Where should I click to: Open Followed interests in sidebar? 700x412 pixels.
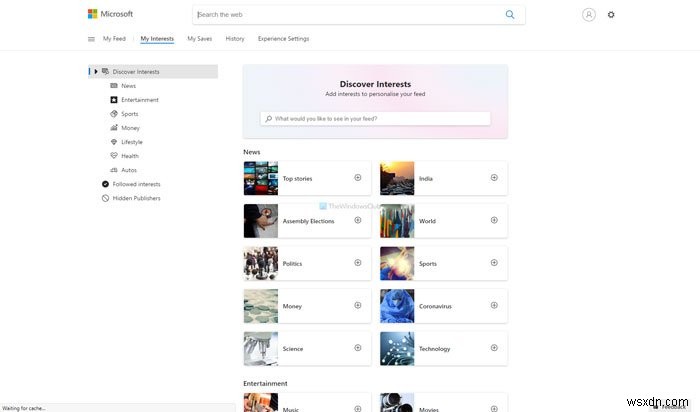[x=136, y=184]
